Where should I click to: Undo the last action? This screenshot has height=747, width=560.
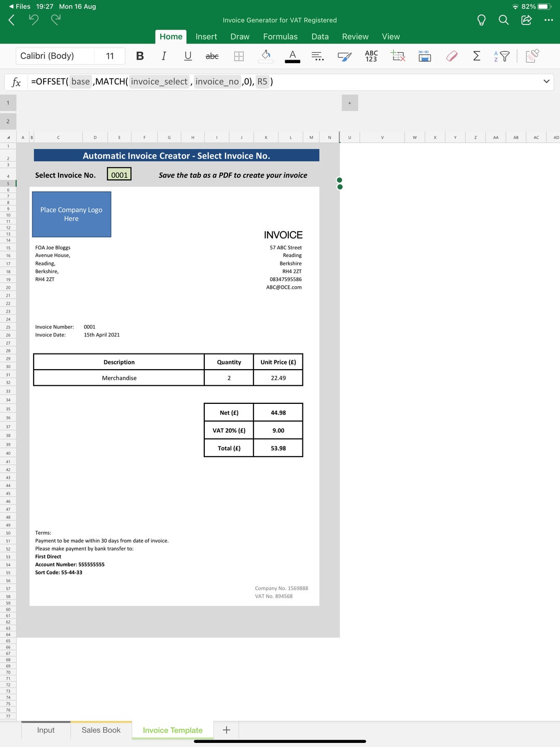(x=34, y=20)
